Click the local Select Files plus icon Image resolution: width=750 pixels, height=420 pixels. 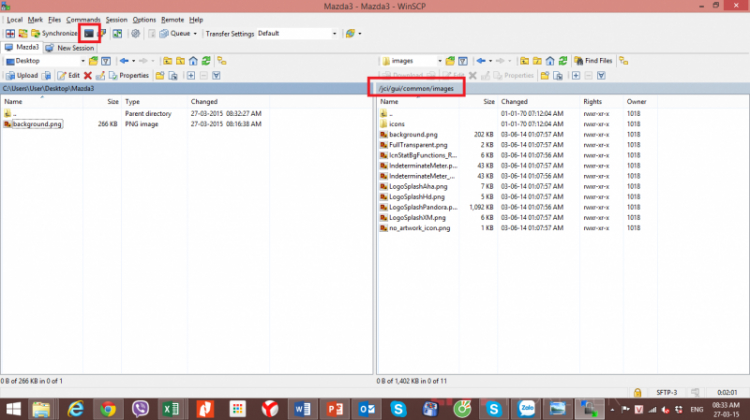[191, 76]
